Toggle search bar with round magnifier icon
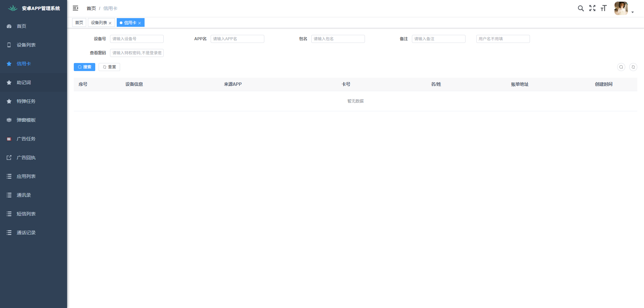 pyautogui.click(x=621, y=67)
